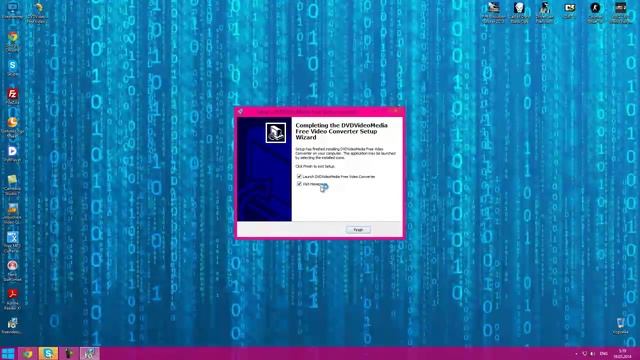Close the setup wizard window
This screenshot has width=640, height=360.
(x=396, y=111)
